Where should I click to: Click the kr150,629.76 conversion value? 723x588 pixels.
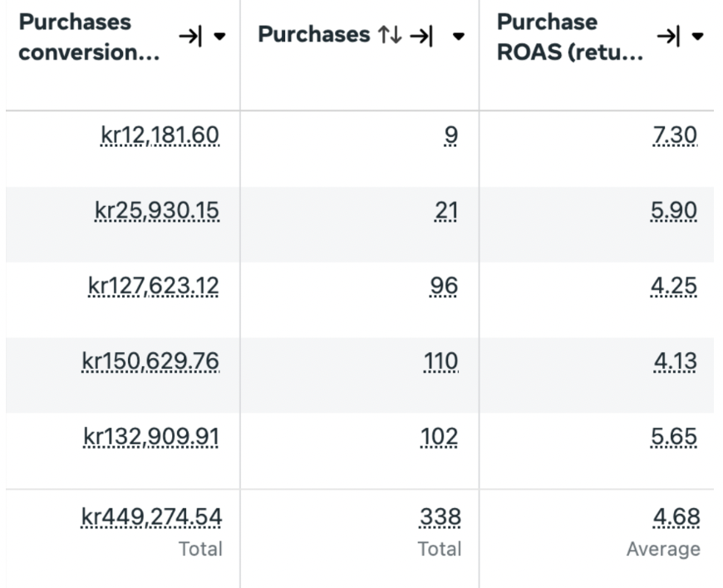point(150,362)
